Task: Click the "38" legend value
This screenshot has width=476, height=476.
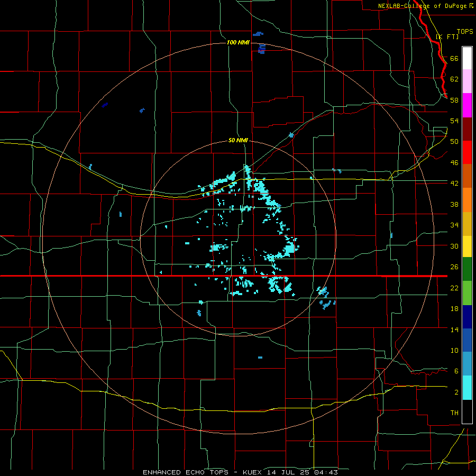Action: (454, 204)
